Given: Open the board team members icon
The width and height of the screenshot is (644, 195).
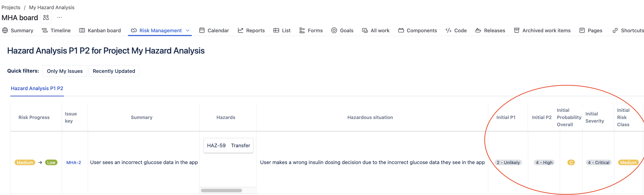Looking at the screenshot, I should (46, 17).
